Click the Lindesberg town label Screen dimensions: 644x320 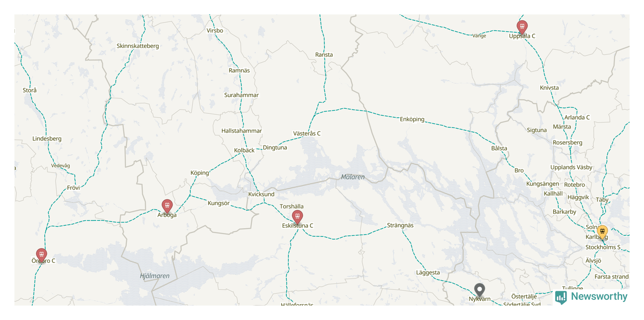(x=47, y=139)
